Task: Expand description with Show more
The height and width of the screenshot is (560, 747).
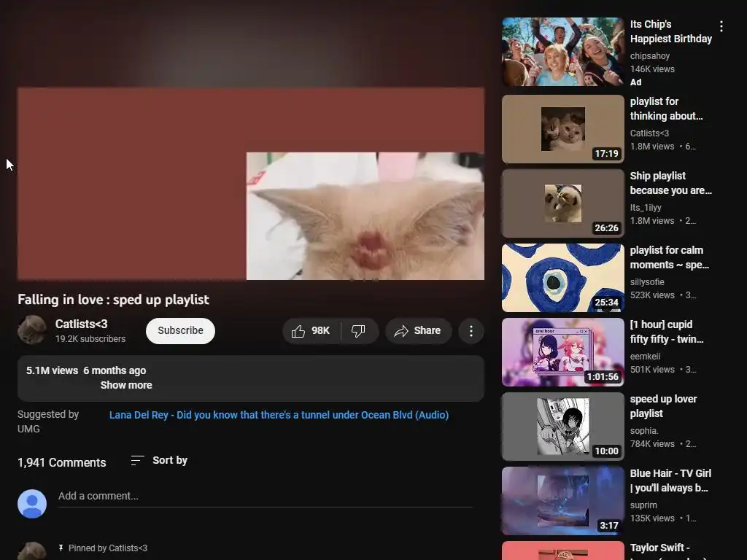Action: click(125, 385)
